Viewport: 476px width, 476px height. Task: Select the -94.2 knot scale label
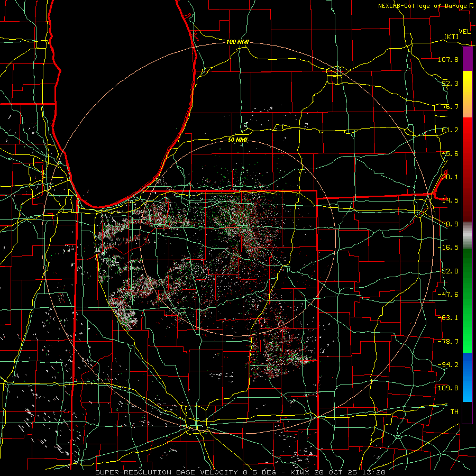[x=448, y=365]
